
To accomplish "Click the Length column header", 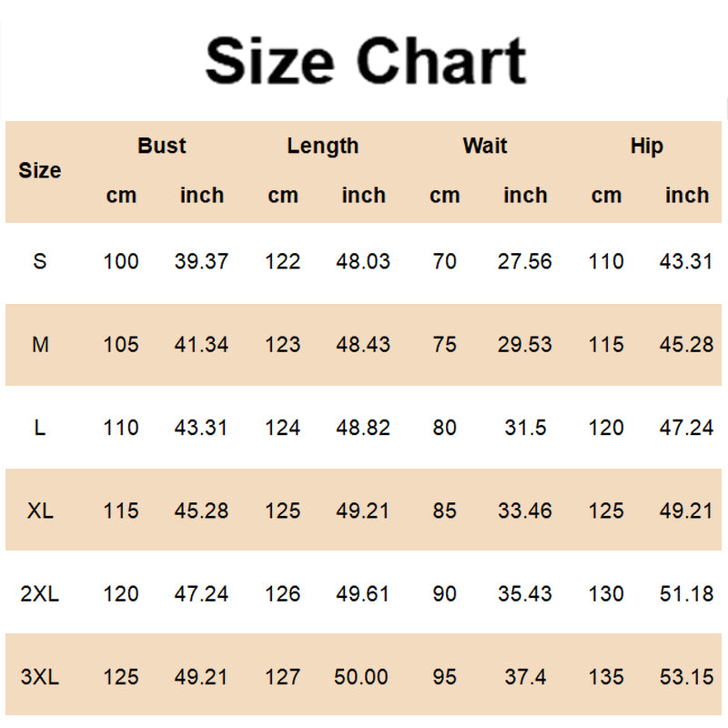I will tap(323, 146).
